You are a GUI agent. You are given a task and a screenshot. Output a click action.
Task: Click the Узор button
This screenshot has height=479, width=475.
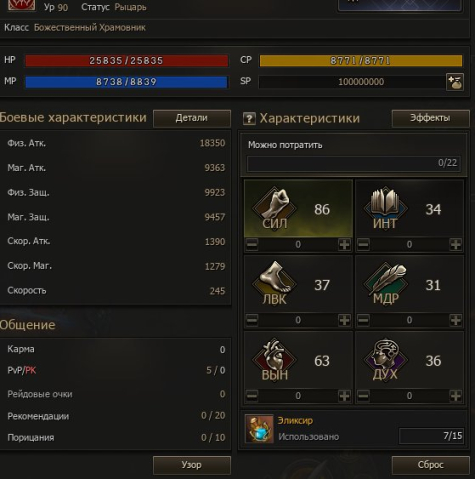tap(192, 465)
